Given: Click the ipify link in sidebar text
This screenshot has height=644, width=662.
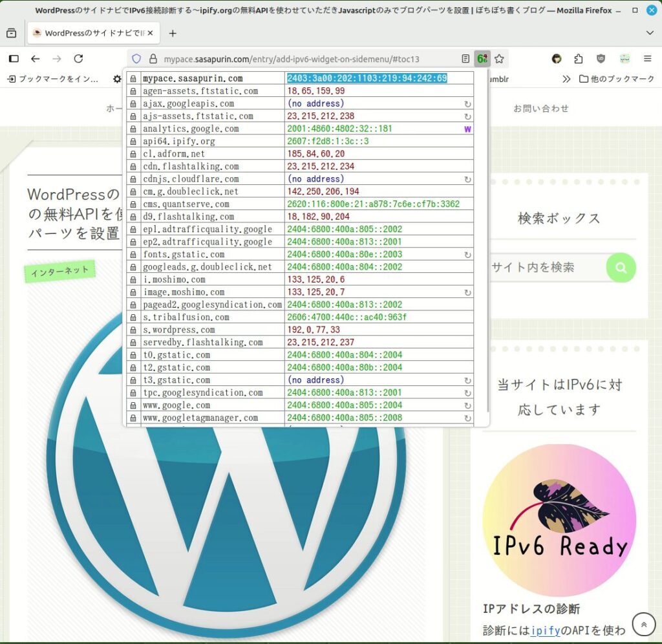Looking at the screenshot, I should (x=545, y=630).
